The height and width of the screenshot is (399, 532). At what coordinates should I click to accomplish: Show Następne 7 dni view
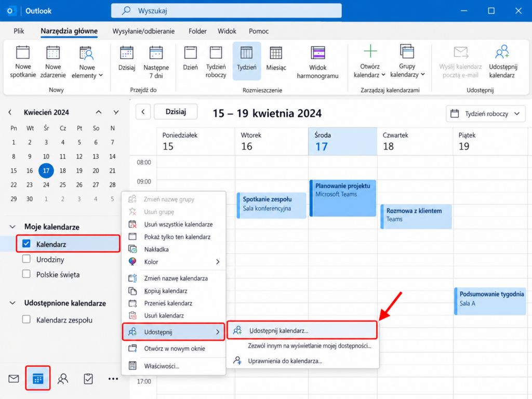pos(156,62)
